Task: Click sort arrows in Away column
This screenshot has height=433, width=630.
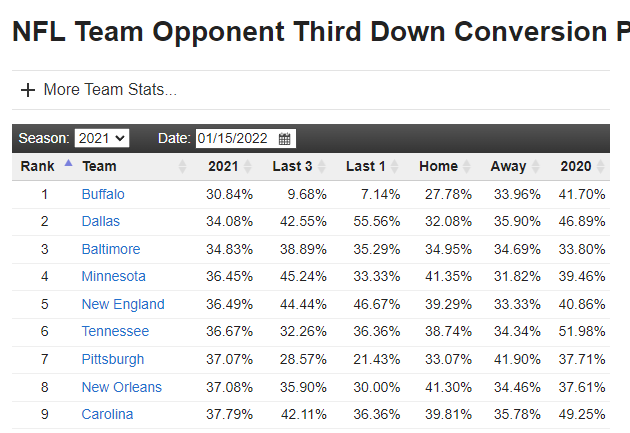Action: click(x=537, y=167)
